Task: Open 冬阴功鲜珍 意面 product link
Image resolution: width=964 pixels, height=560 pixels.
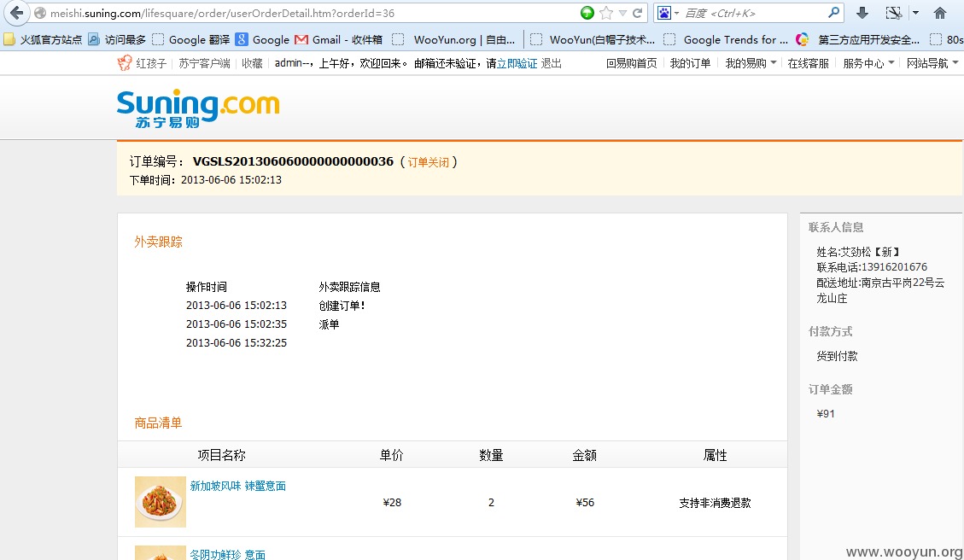Action: (227, 555)
